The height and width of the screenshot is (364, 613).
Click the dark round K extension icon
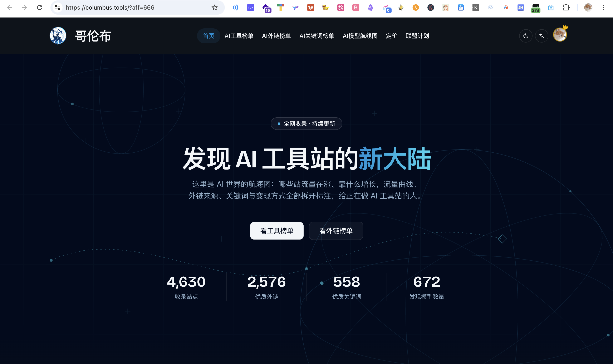click(431, 8)
